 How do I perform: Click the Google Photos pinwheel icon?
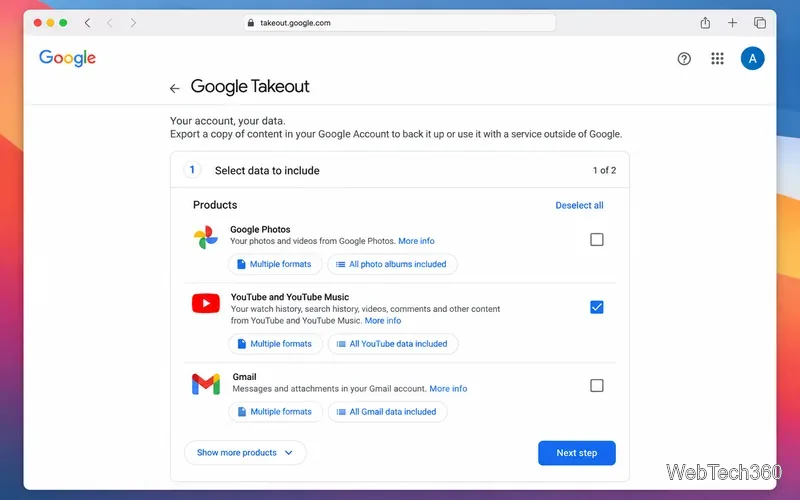(x=206, y=237)
